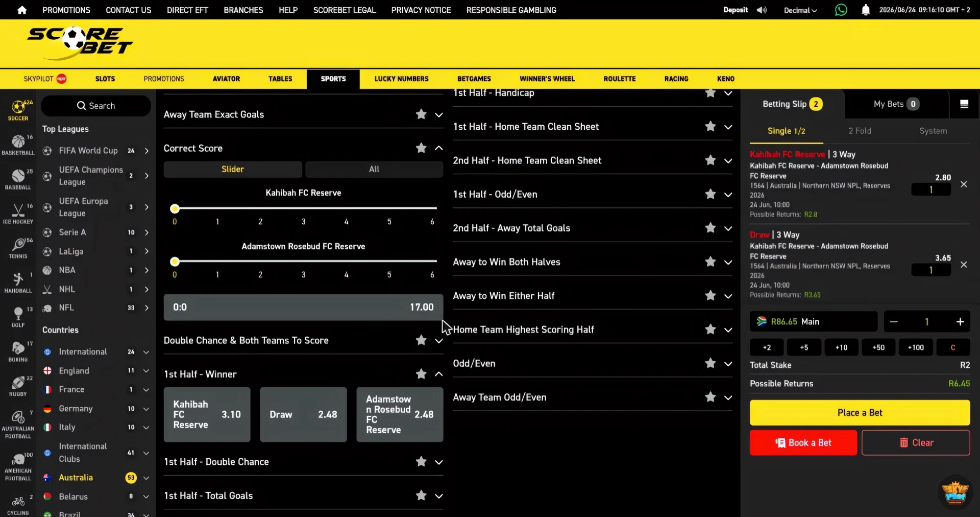Increase stake with the plus button
This screenshot has width=980, height=517.
(960, 322)
